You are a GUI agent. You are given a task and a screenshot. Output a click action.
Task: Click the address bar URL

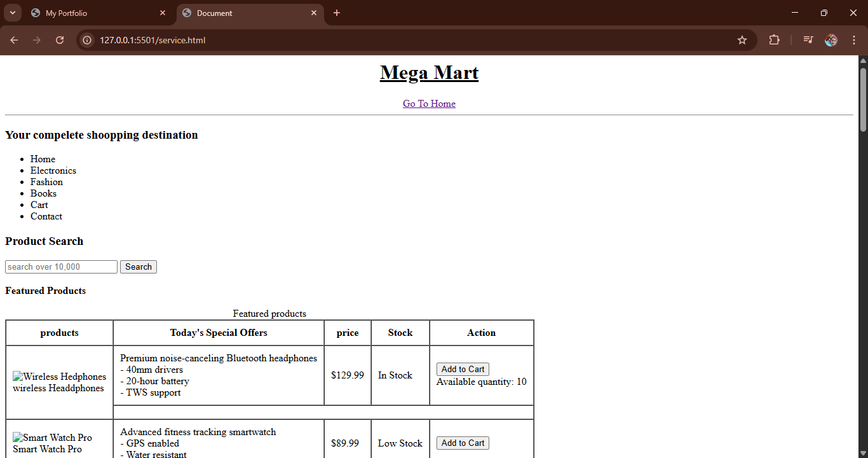(153, 40)
